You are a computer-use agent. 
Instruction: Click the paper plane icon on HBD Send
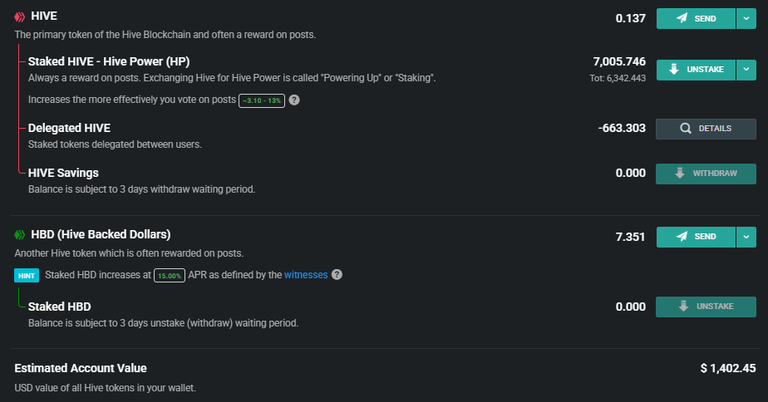(x=682, y=236)
